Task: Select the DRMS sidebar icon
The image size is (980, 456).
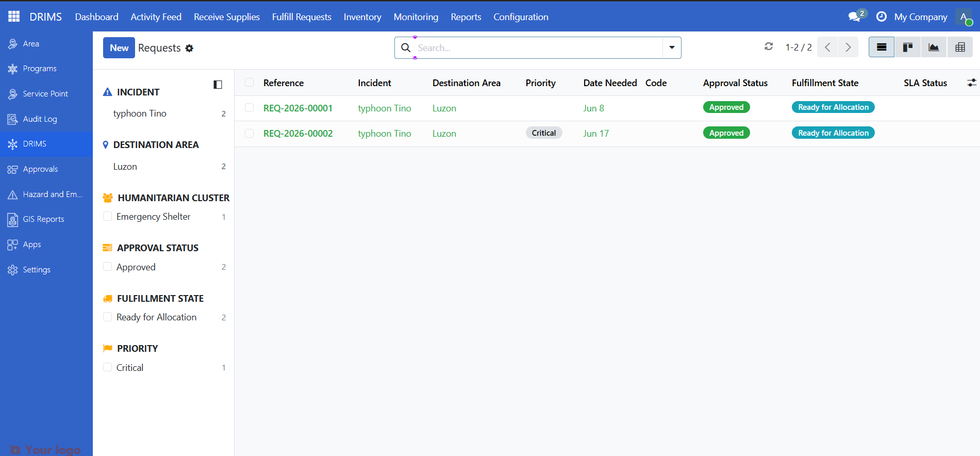Action: pyautogui.click(x=13, y=144)
